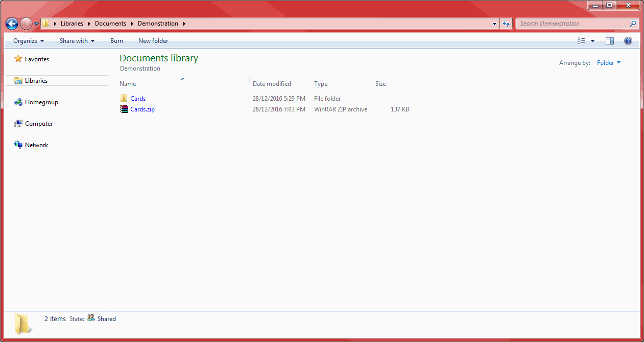
Task: Click the Shared state people icon in the details pane
Action: (91, 318)
